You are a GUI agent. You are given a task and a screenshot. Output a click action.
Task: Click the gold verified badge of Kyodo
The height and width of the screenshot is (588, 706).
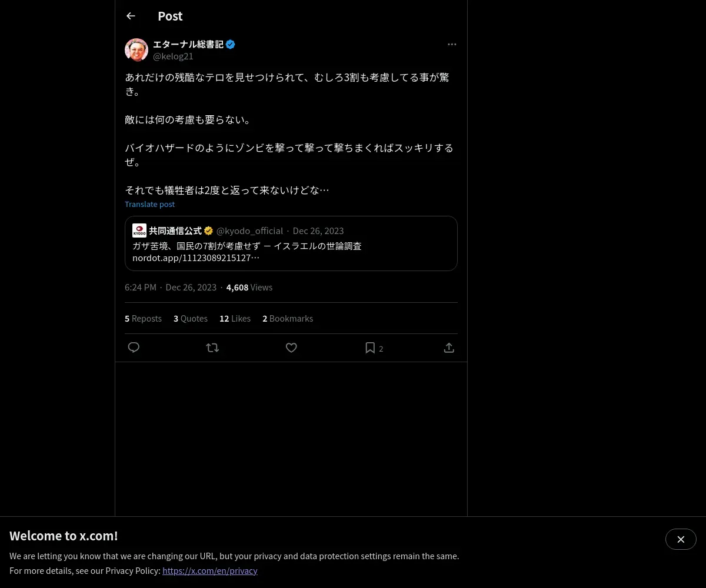[x=208, y=230]
